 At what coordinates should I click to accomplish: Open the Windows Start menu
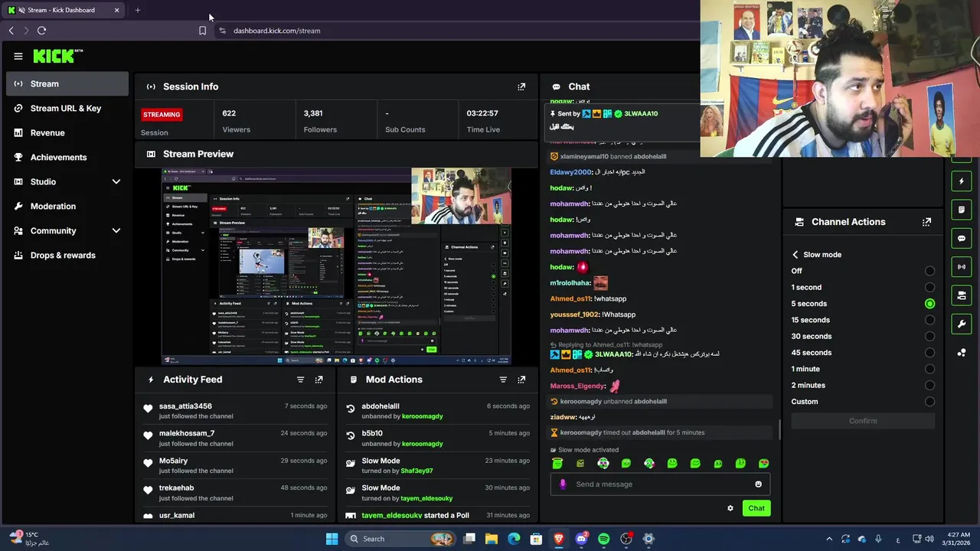coord(332,539)
